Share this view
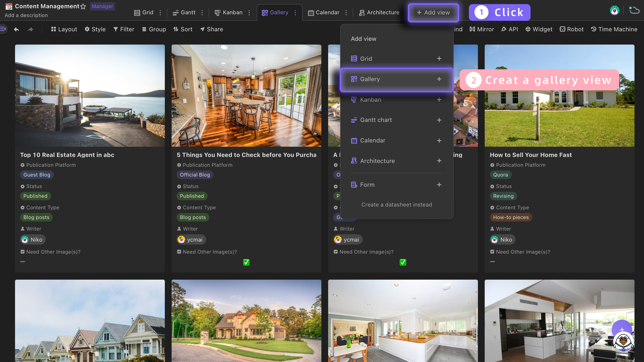644x362 pixels. tap(212, 29)
